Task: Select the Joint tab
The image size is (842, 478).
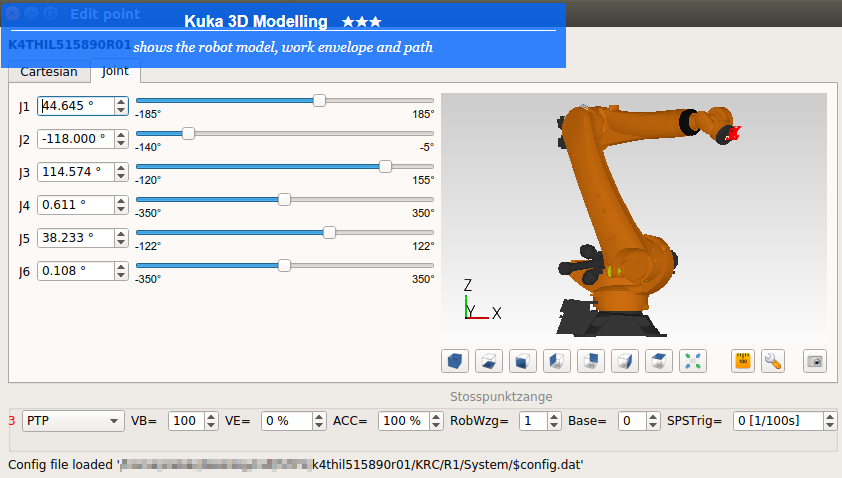Action: click(115, 71)
